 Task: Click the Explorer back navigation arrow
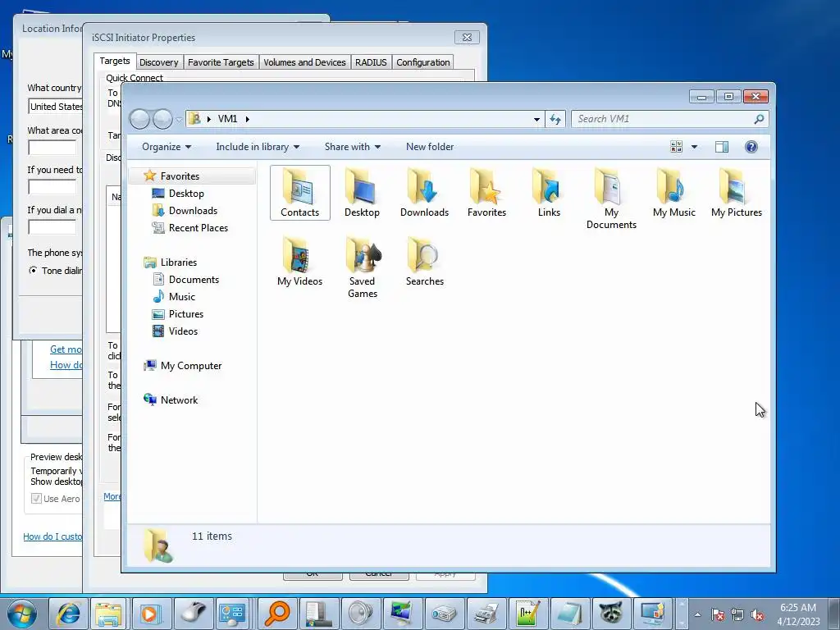point(139,119)
